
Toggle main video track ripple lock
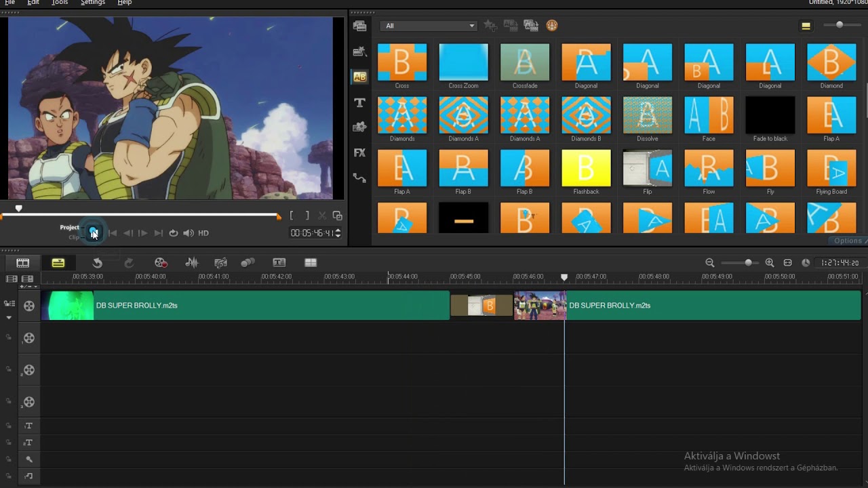tap(9, 304)
